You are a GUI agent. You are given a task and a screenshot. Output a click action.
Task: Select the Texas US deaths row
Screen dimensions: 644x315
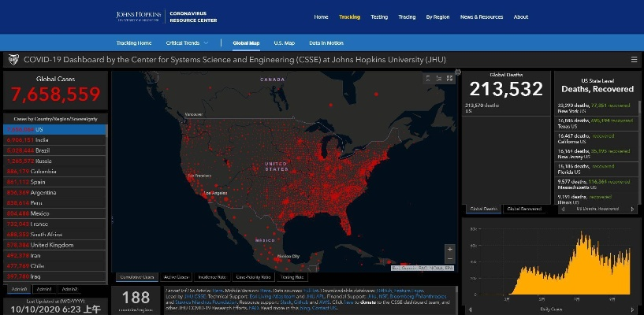coord(596,124)
